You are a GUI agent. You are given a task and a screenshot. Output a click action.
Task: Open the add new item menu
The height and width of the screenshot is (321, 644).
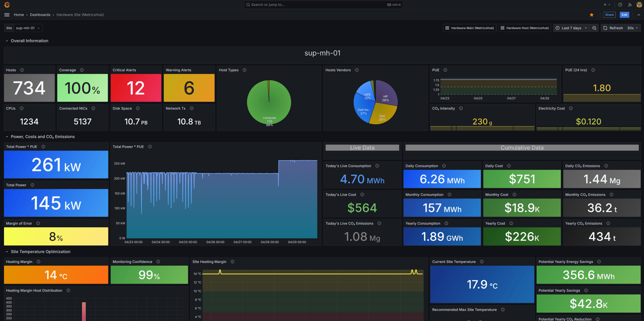606,5
